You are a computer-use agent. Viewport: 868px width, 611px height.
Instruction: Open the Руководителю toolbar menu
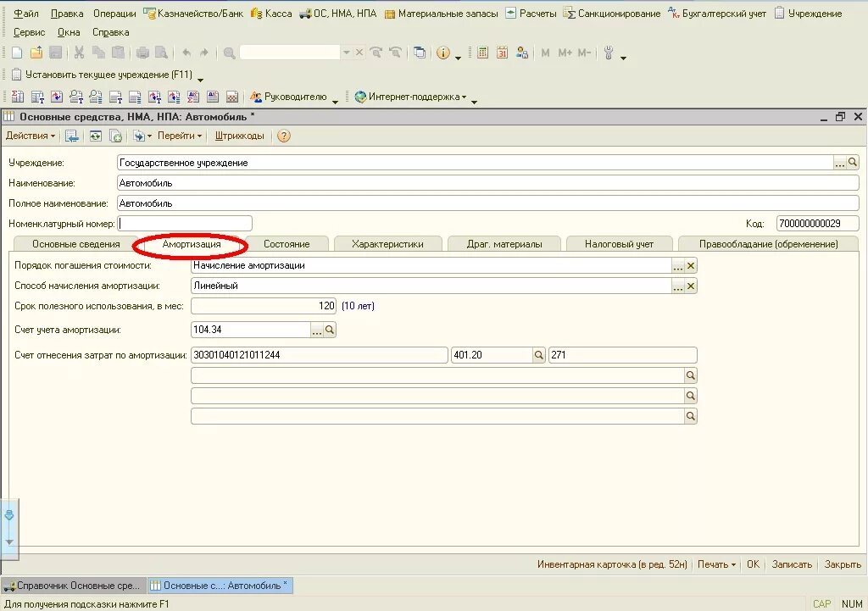coord(288,97)
